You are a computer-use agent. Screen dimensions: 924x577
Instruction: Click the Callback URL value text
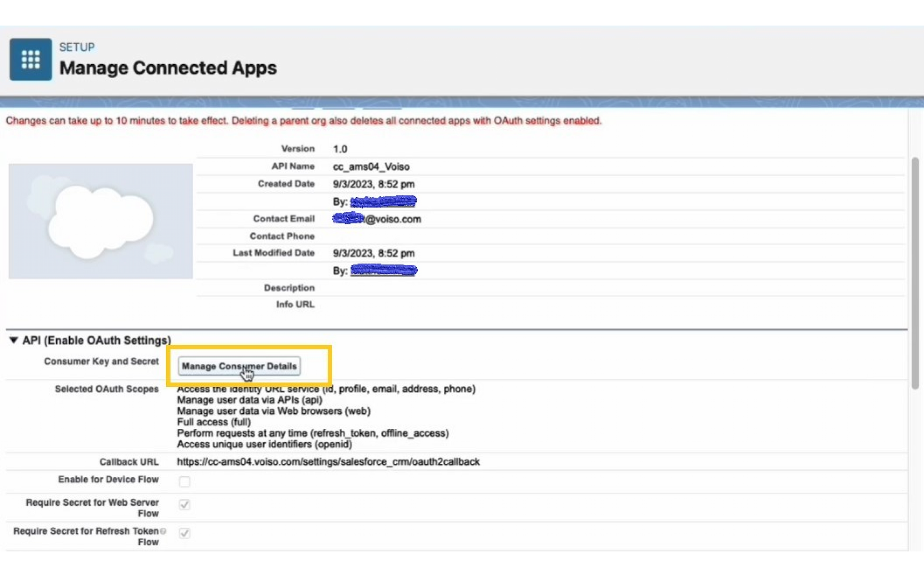328,461
